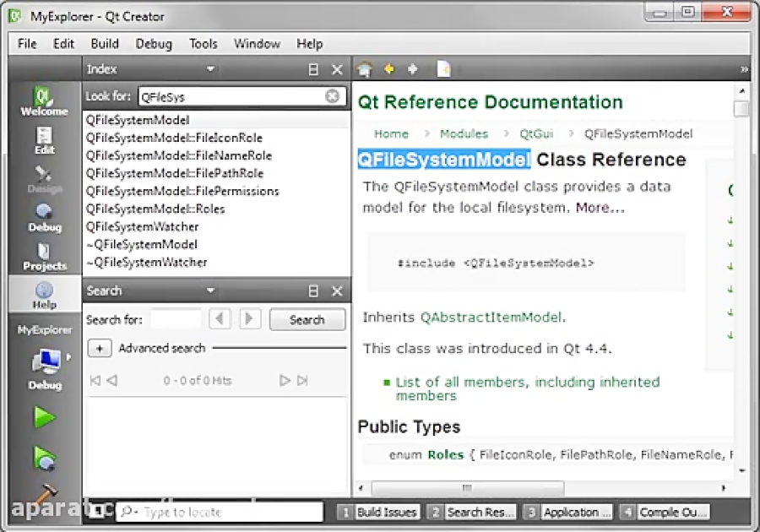Open Design mode in sidebar
Image resolution: width=760 pixels, height=532 pixels.
click(44, 179)
